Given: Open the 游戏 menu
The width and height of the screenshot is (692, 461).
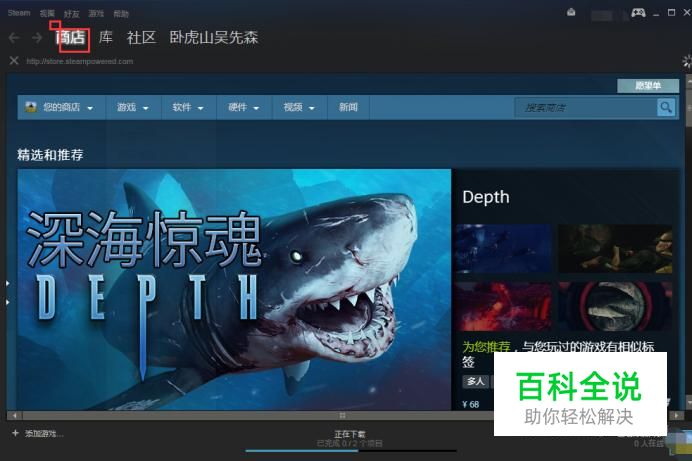Looking at the screenshot, I should [x=96, y=14].
